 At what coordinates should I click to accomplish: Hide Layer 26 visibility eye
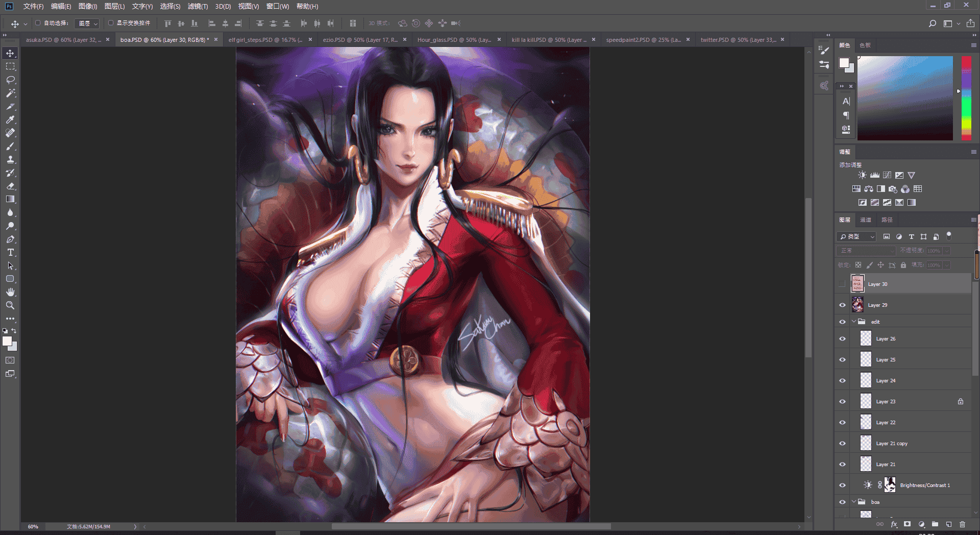[x=842, y=338]
